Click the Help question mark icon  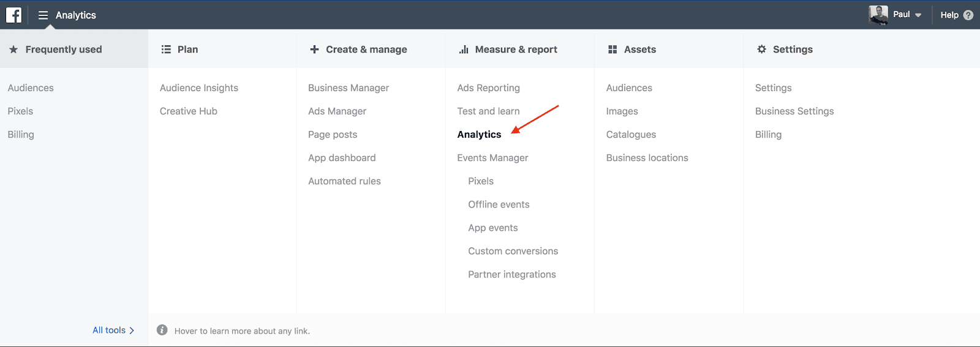pyautogui.click(x=968, y=15)
